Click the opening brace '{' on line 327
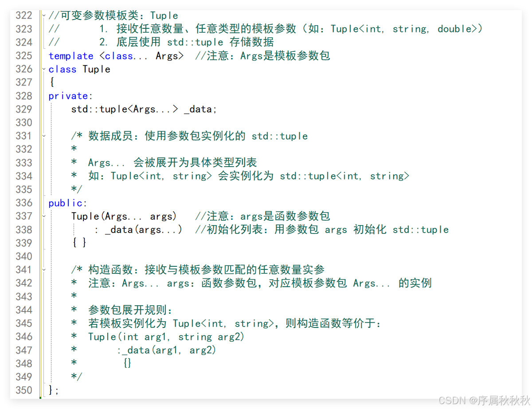Image resolution: width=532 pixels, height=409 pixels. [x=52, y=83]
